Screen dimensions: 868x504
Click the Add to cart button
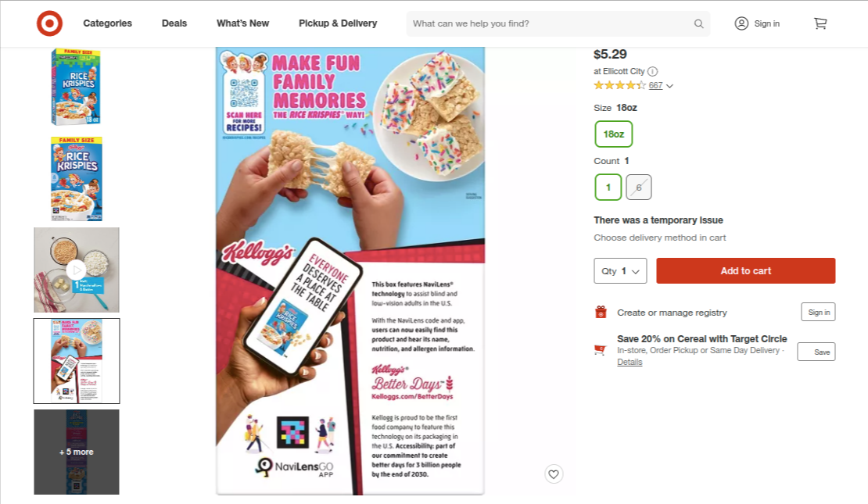(746, 271)
